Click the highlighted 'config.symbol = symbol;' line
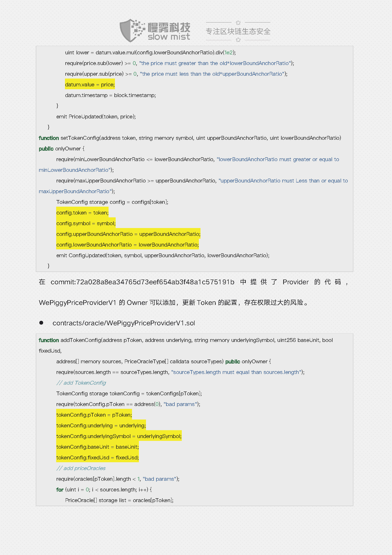392x555 pixels. tap(86, 223)
